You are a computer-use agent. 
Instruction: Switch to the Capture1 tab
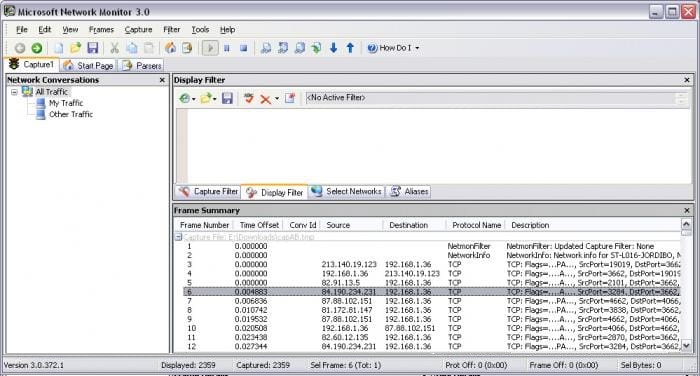[31, 65]
